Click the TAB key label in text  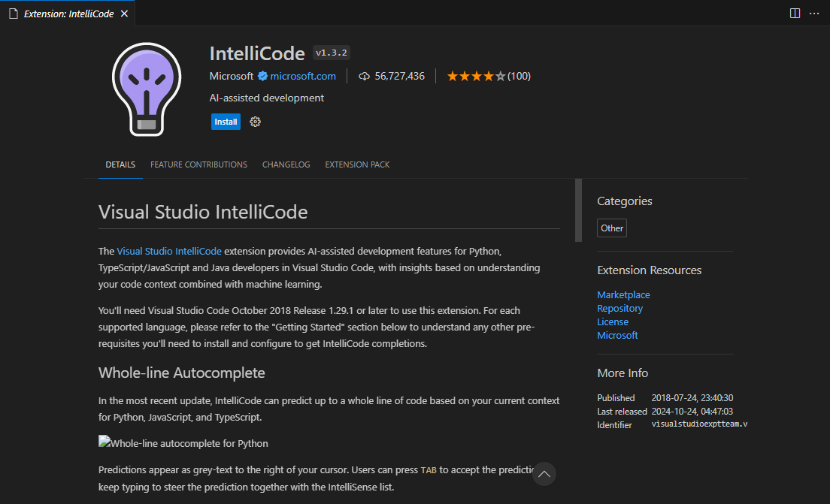[429, 470]
